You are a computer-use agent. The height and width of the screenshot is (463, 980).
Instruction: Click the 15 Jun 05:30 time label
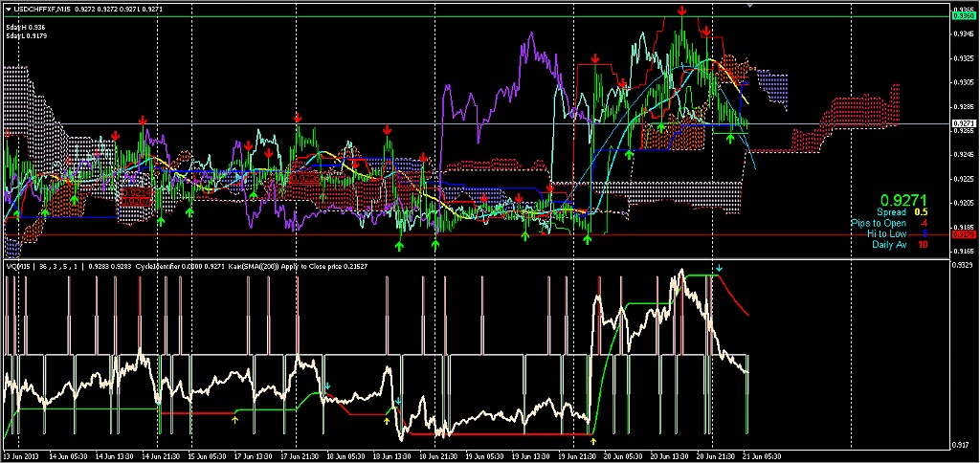(208, 456)
